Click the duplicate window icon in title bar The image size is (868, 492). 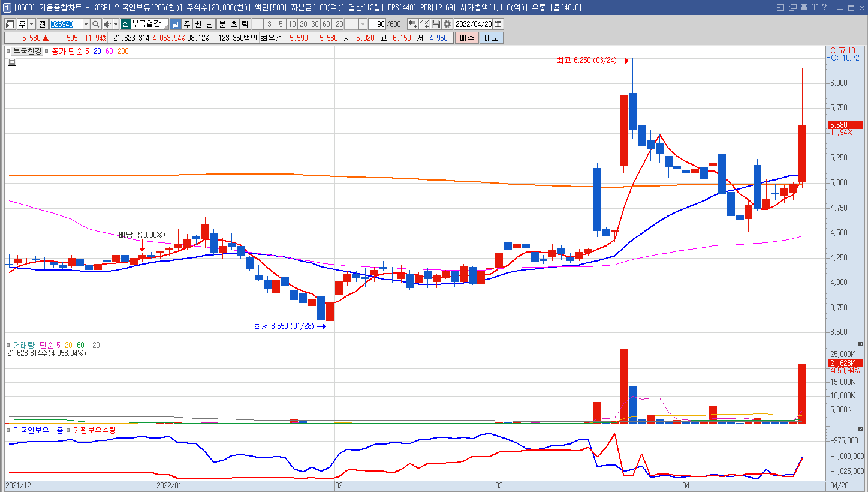coord(792,7)
